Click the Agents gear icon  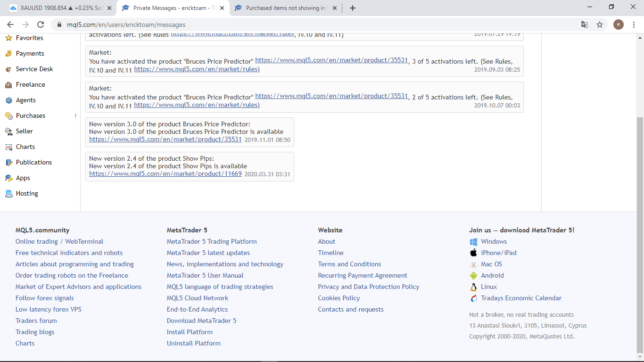pos(8,100)
